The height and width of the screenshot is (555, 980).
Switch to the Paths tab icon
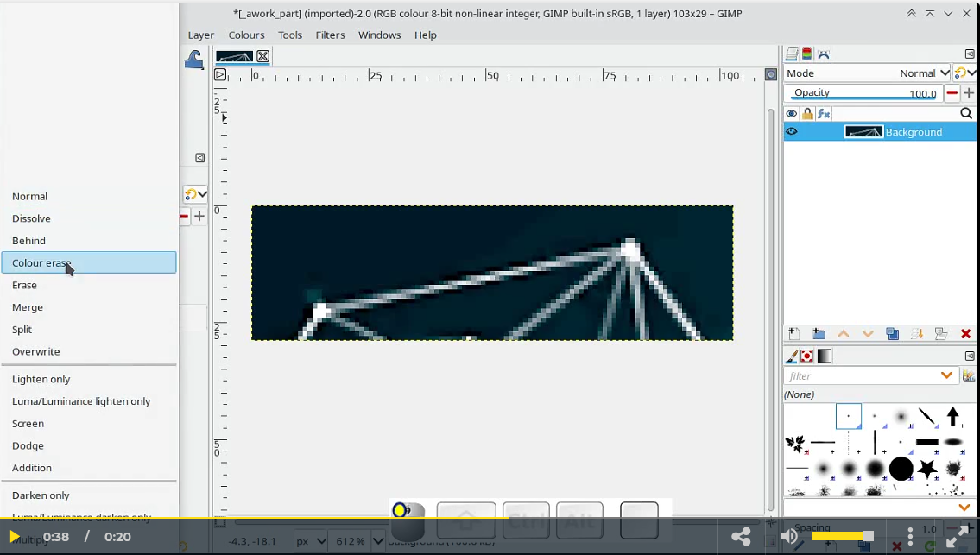(x=824, y=54)
